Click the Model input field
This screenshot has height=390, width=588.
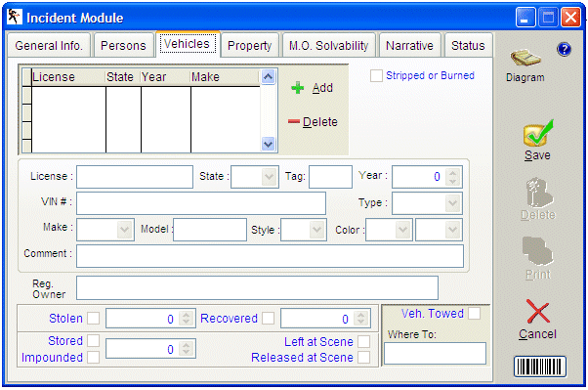tap(210, 230)
